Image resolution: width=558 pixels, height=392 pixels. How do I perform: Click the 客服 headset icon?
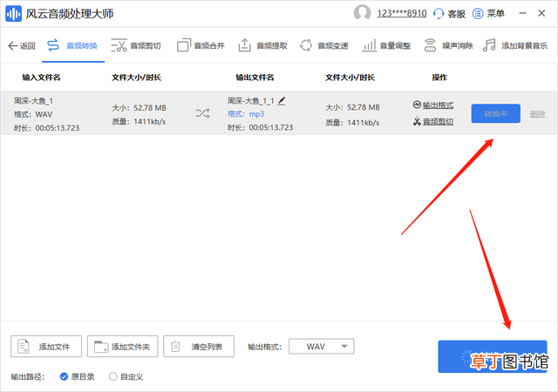coord(439,14)
